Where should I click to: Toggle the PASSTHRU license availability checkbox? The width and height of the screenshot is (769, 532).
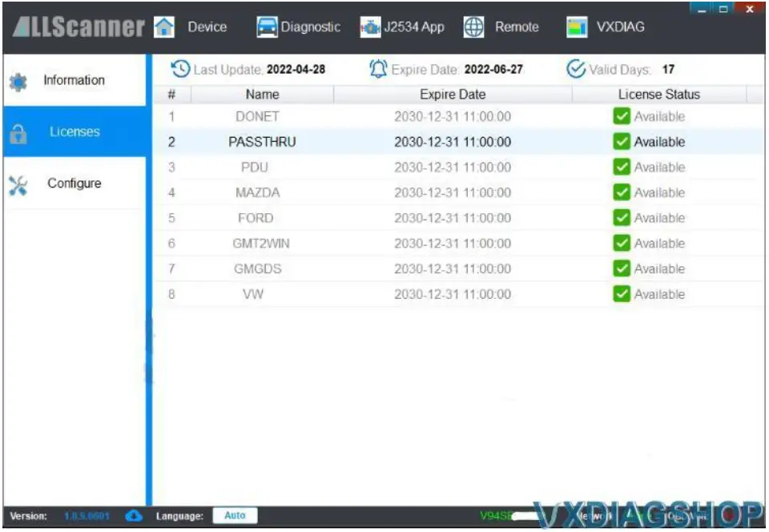(622, 142)
